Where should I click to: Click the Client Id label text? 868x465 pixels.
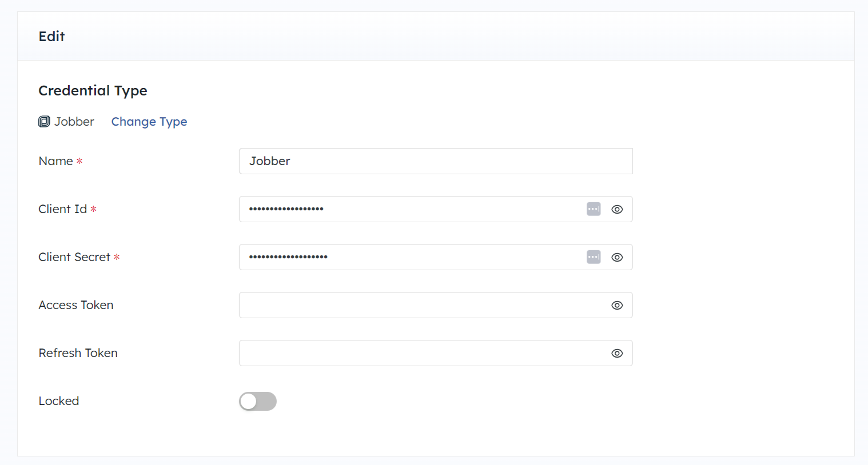[63, 209]
